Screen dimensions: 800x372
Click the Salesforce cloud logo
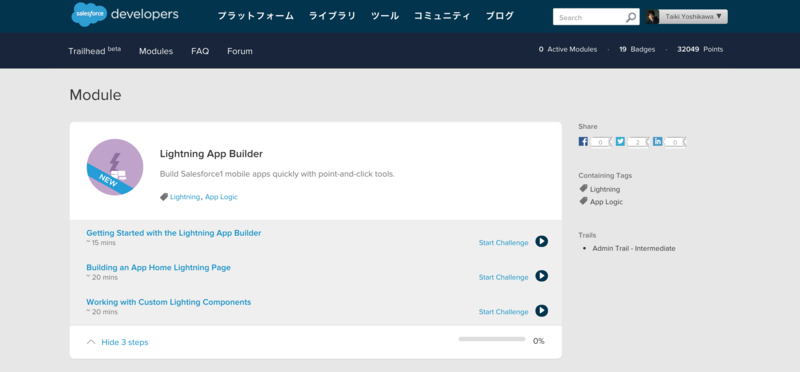(89, 14)
